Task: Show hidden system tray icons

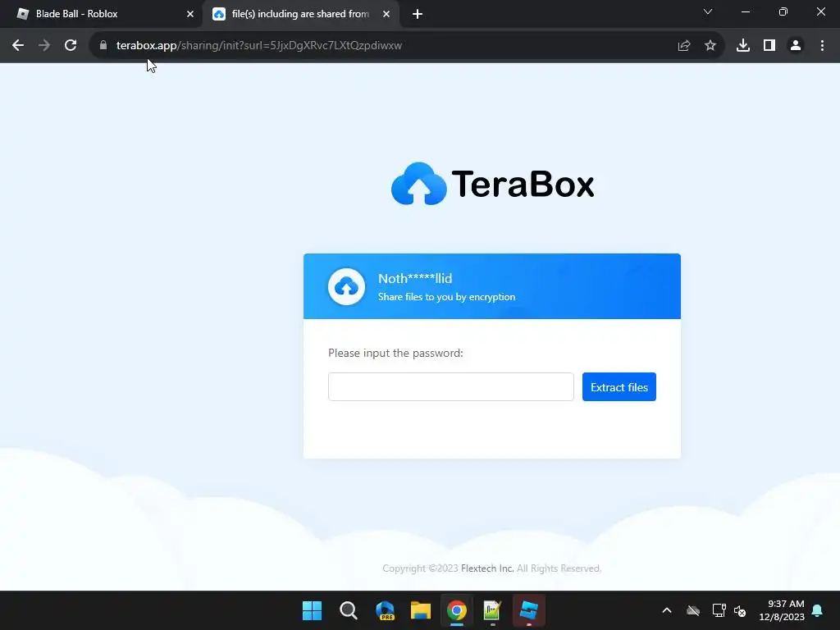Action: tap(667, 610)
